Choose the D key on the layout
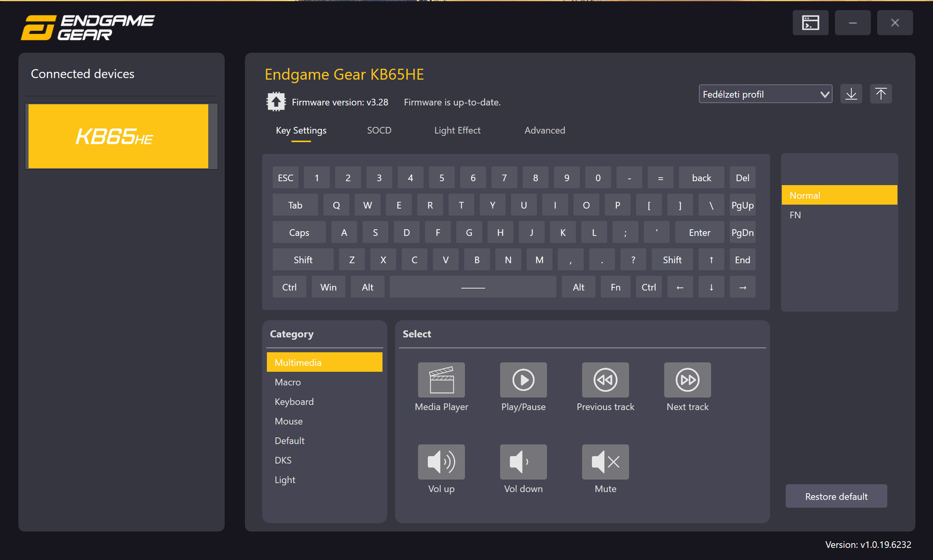Viewport: 933px width, 560px height. coord(407,233)
